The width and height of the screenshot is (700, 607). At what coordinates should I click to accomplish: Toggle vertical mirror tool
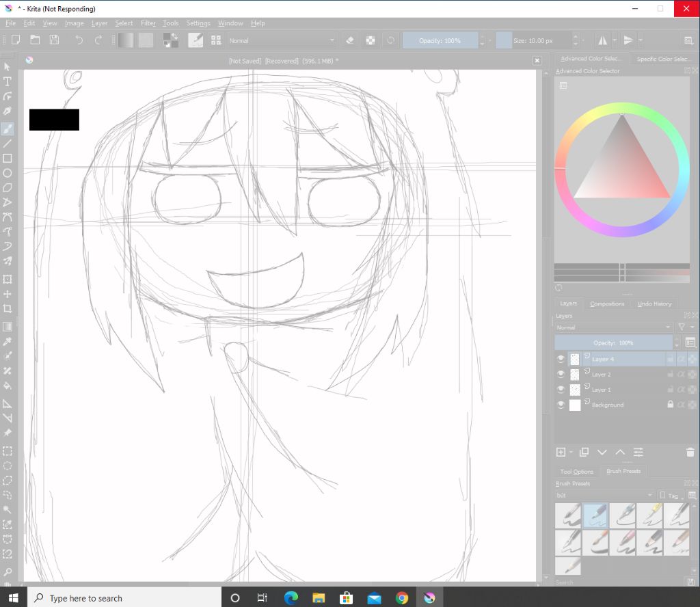(x=628, y=40)
